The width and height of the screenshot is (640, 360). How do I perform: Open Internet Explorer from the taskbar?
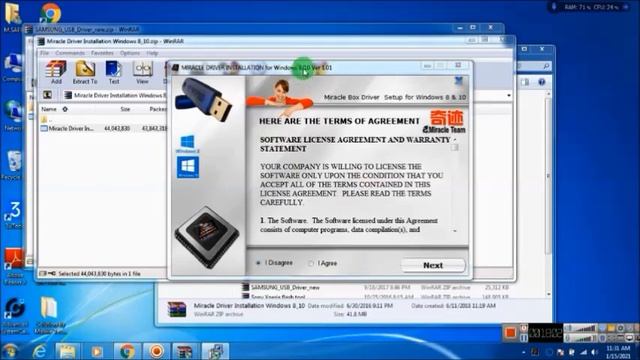pyautogui.click(x=39, y=351)
